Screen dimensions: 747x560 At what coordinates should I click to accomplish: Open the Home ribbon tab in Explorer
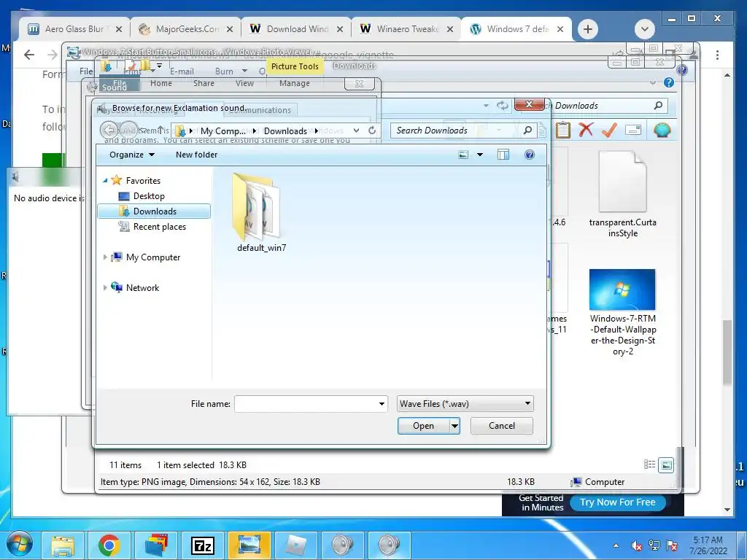(161, 83)
